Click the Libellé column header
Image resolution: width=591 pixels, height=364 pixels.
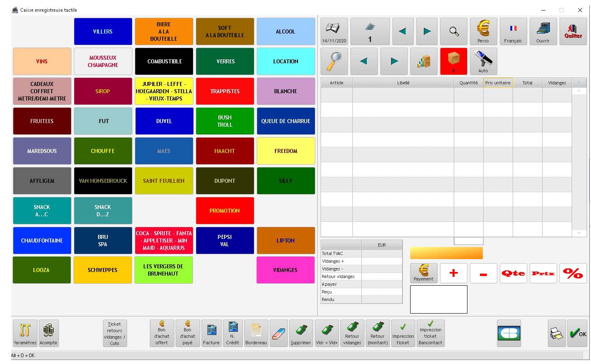pos(403,83)
